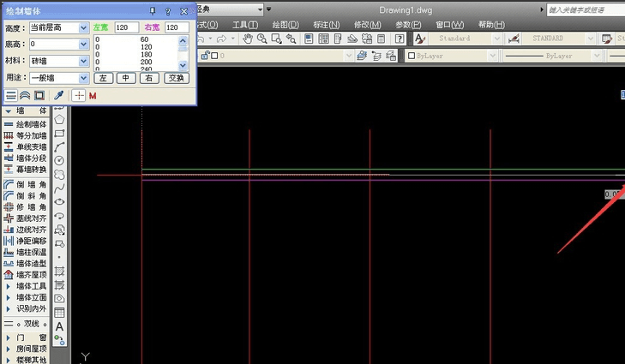Open the 底高 dropdown
625x364 pixels.
point(83,44)
